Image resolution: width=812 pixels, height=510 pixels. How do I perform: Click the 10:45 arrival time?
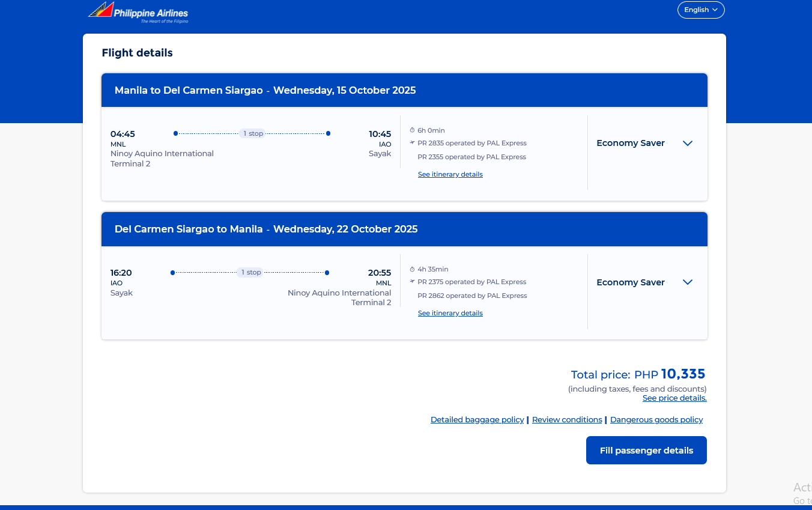tap(380, 134)
